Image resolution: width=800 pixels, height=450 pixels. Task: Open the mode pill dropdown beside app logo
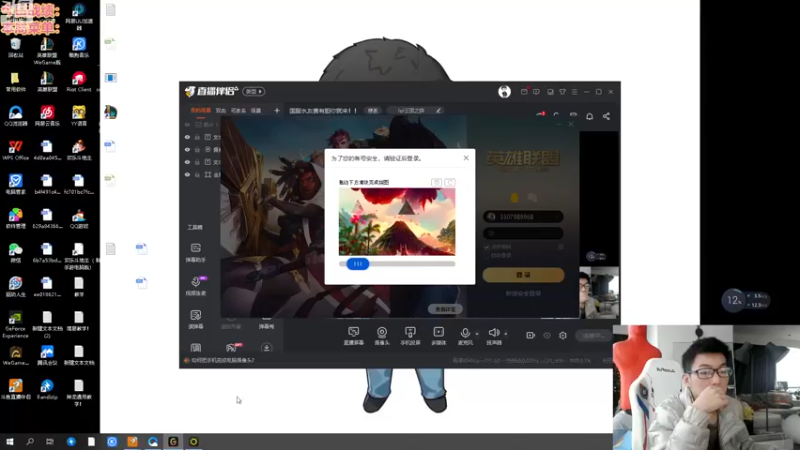tap(254, 91)
